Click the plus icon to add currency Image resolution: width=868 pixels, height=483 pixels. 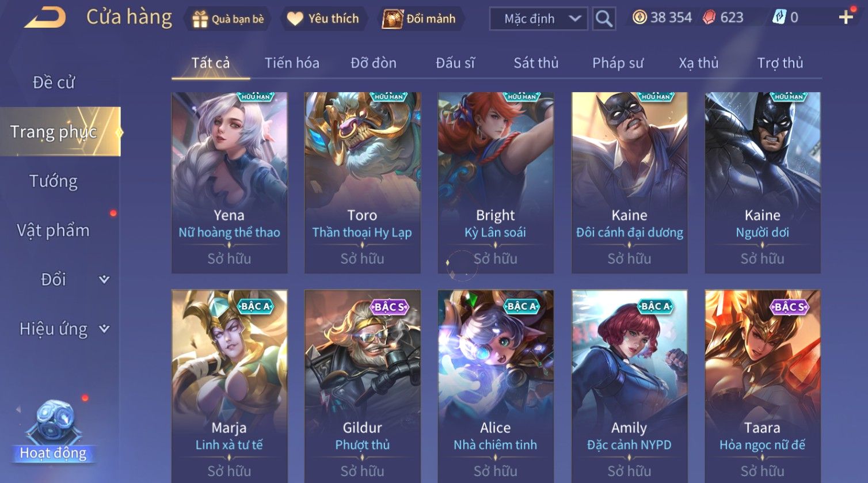[846, 17]
